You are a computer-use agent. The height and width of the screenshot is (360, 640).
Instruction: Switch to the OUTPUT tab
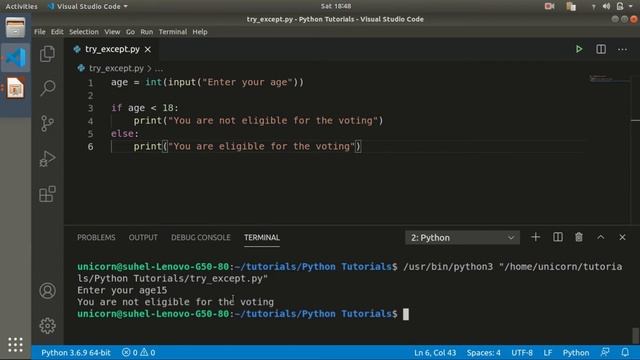(x=143, y=238)
